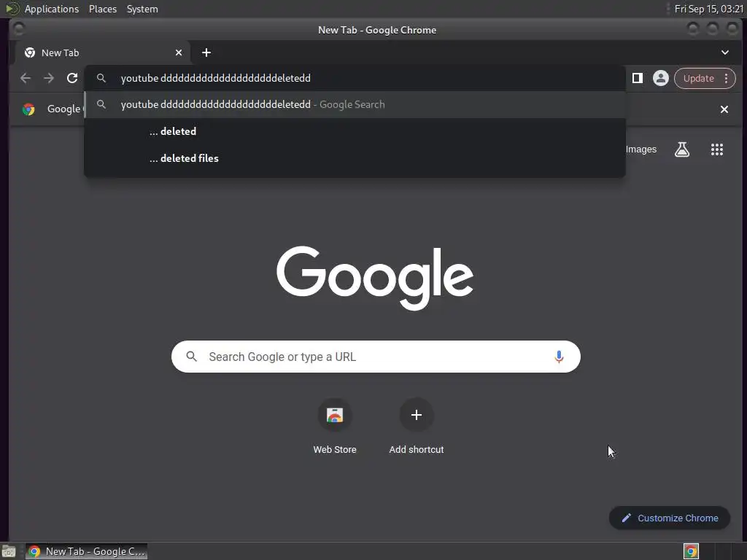This screenshot has width=747, height=560.
Task: Toggle the side panel icon
Action: 638,78
